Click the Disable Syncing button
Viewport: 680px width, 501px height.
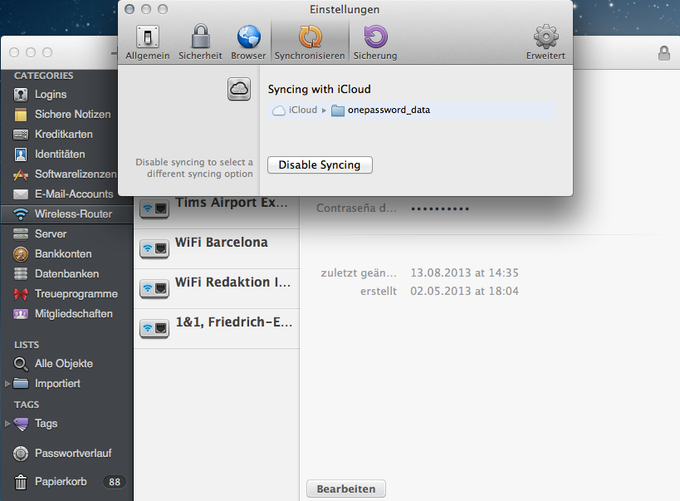[x=320, y=165]
